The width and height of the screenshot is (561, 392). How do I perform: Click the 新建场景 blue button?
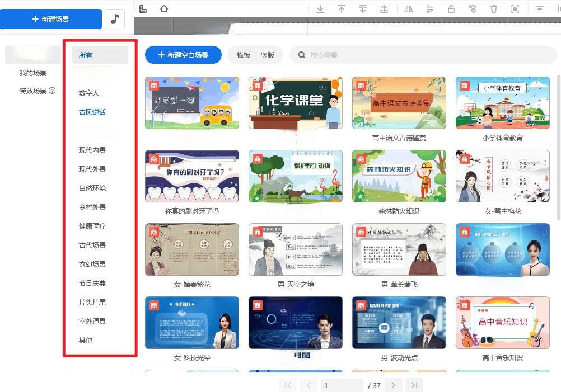51,19
